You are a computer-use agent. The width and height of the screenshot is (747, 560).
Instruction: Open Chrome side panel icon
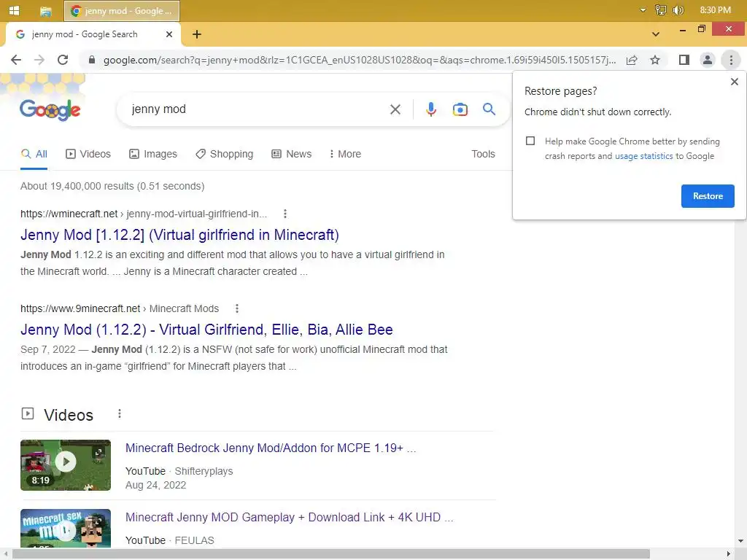tap(684, 60)
